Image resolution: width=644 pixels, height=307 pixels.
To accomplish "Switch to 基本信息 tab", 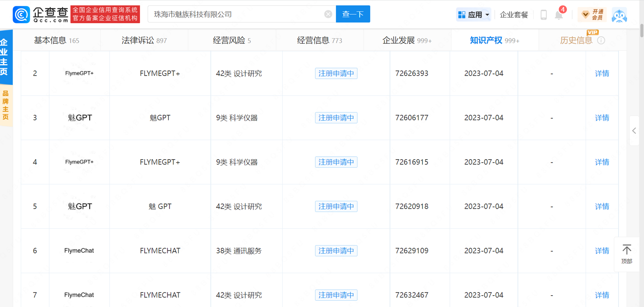I will [57, 40].
